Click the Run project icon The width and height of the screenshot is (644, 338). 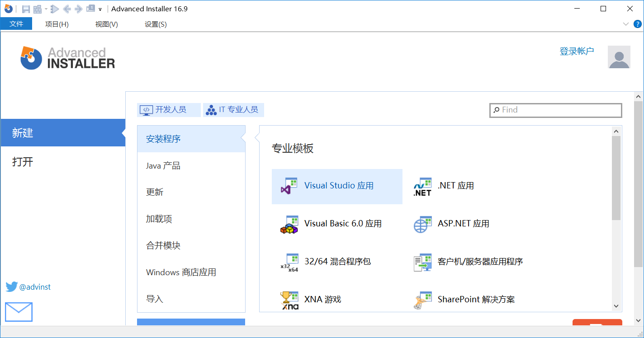coord(55,9)
